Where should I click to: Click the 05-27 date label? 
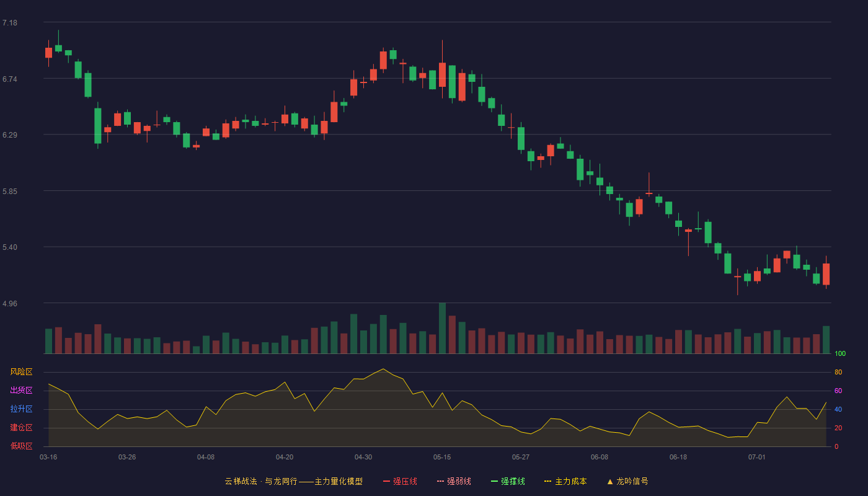tap(521, 457)
